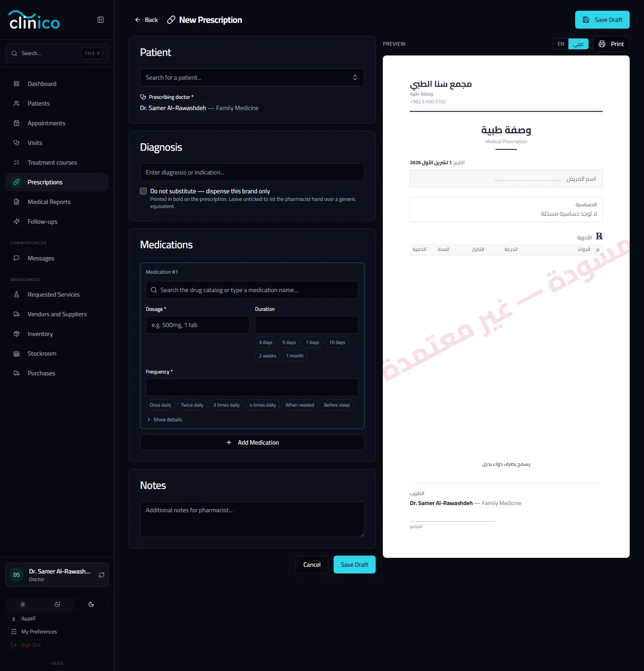Focus the Duration input field

click(307, 325)
